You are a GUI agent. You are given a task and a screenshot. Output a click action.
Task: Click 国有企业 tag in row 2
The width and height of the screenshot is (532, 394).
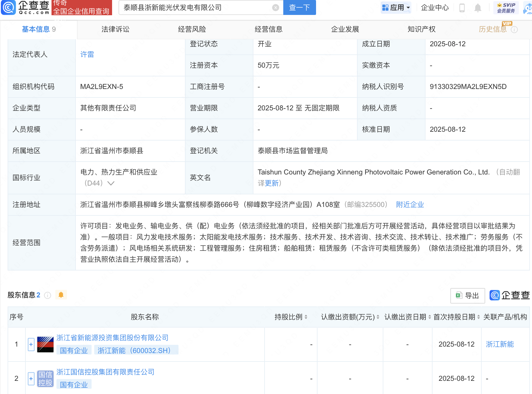(74, 385)
